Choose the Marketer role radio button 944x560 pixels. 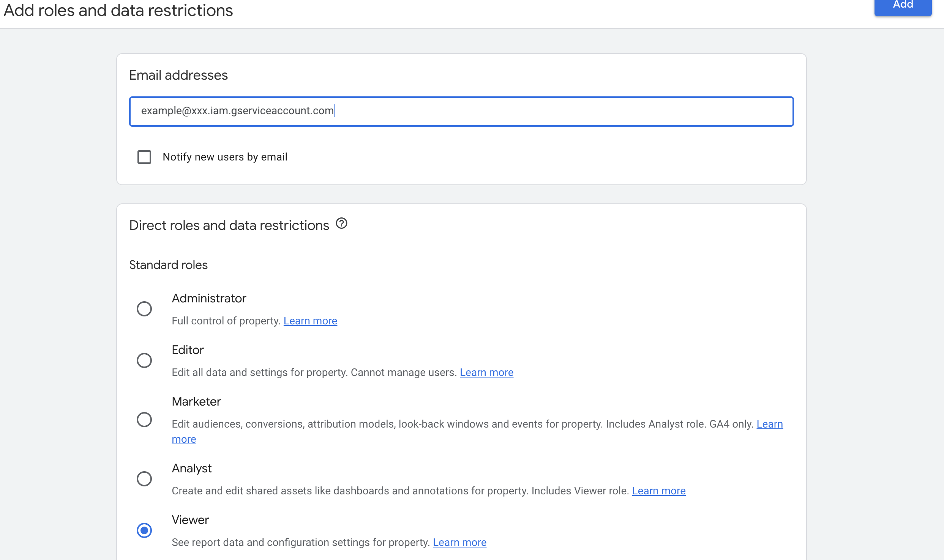tap(144, 420)
